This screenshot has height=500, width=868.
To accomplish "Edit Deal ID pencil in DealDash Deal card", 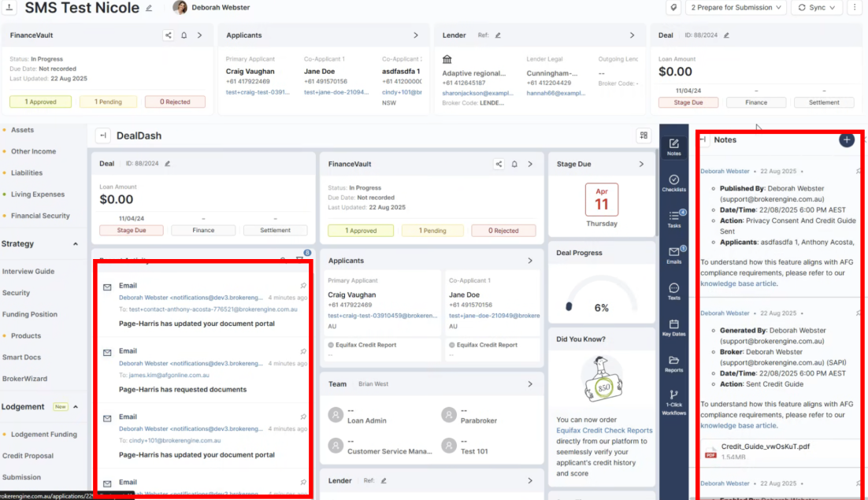I will (167, 164).
